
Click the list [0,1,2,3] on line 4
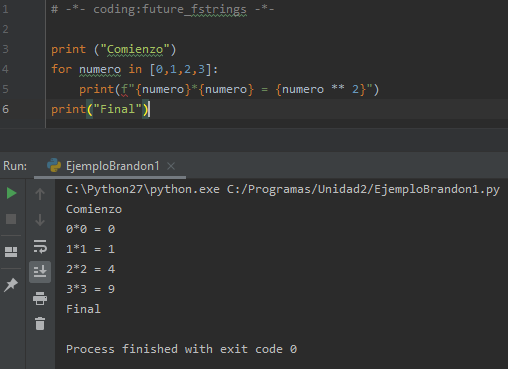180,69
